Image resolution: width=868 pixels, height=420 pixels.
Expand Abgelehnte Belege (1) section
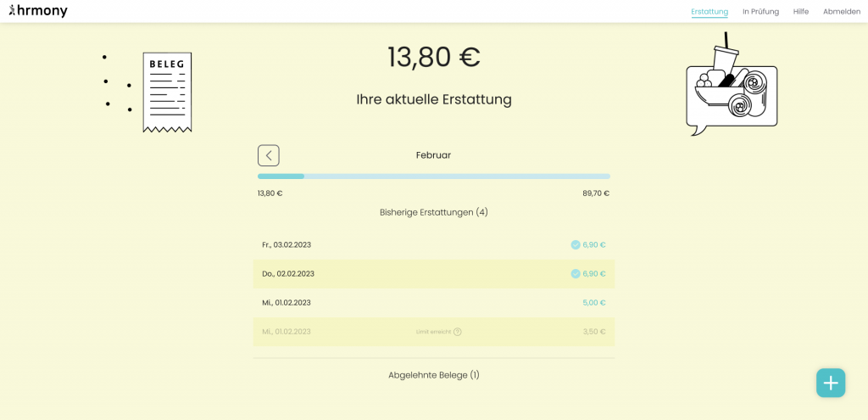[x=433, y=375]
